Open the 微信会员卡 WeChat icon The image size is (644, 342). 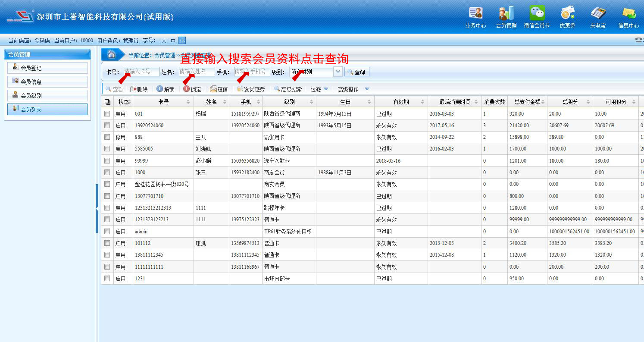pyautogui.click(x=537, y=13)
